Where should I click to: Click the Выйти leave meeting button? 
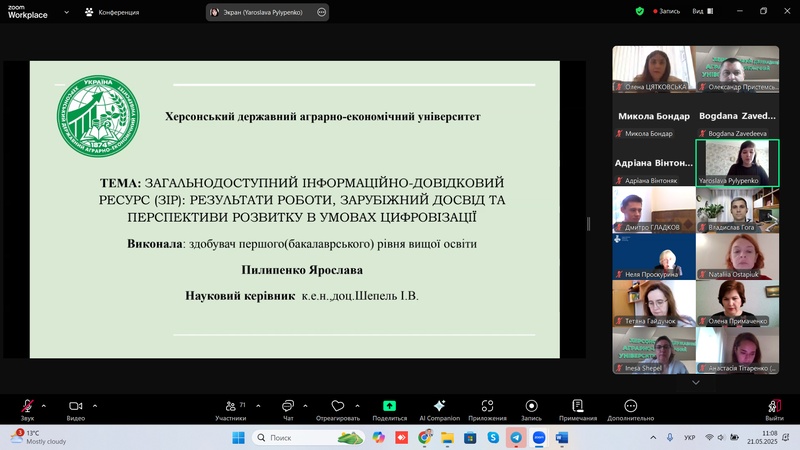coord(774,410)
